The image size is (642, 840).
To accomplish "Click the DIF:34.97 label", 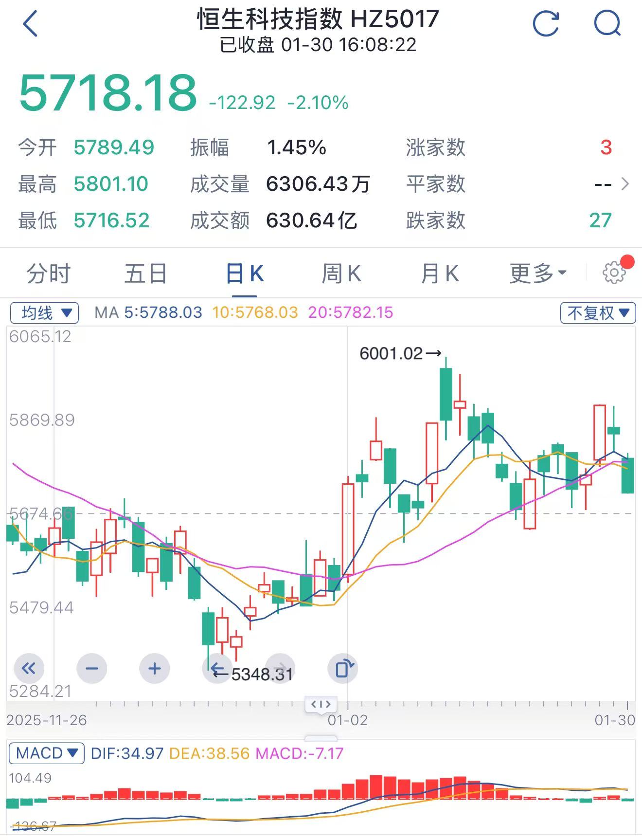I will [x=127, y=753].
